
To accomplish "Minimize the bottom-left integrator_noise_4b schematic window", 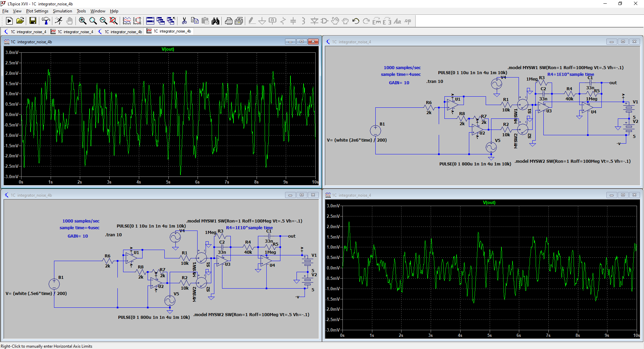I will pyautogui.click(x=290, y=195).
